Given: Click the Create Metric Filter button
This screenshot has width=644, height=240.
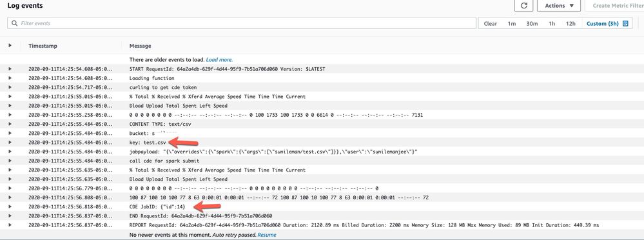Looking at the screenshot, I should point(618,6).
